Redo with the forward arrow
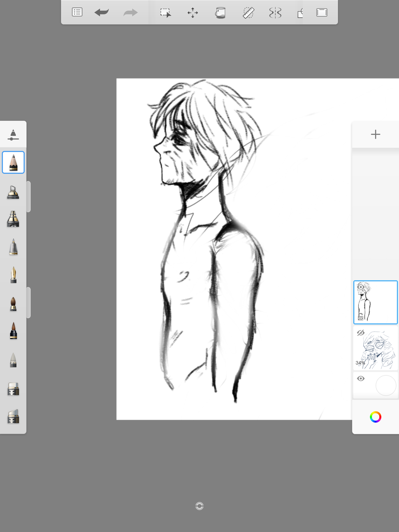The width and height of the screenshot is (399, 532). [x=131, y=12]
